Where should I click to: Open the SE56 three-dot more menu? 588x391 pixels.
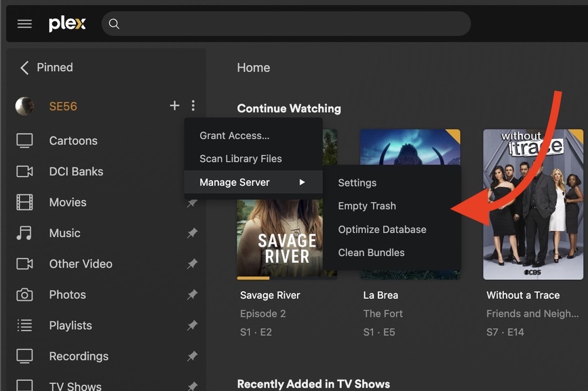(x=193, y=106)
